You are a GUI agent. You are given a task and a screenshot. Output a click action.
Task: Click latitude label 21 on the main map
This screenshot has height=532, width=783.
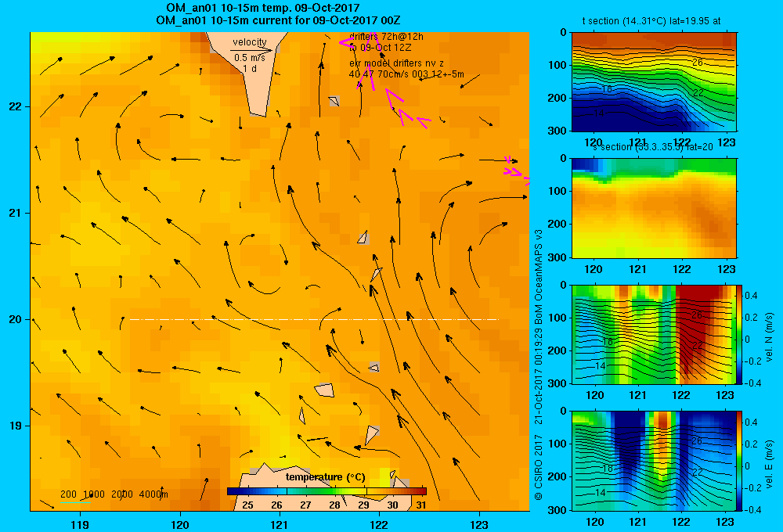pos(15,213)
